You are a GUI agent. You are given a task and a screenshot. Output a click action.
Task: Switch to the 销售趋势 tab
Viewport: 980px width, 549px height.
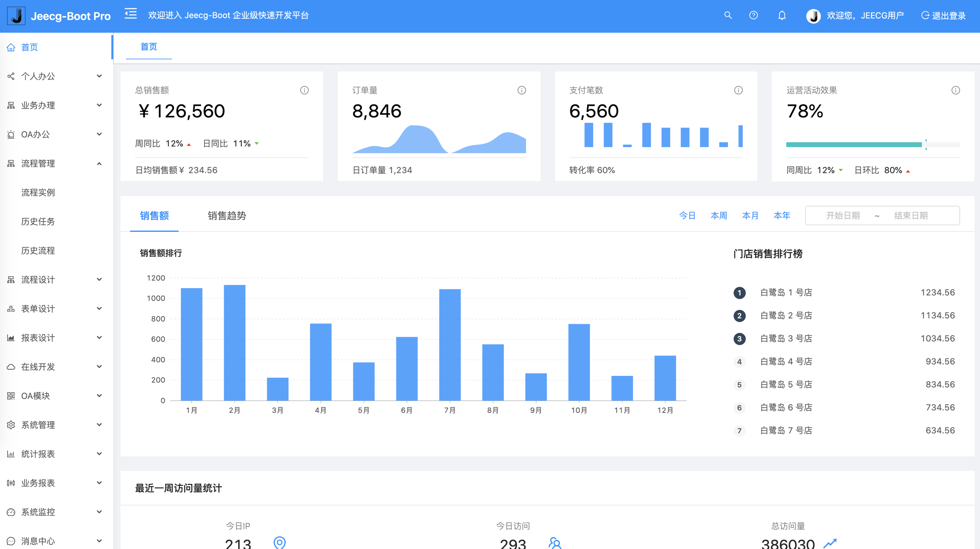coord(227,216)
